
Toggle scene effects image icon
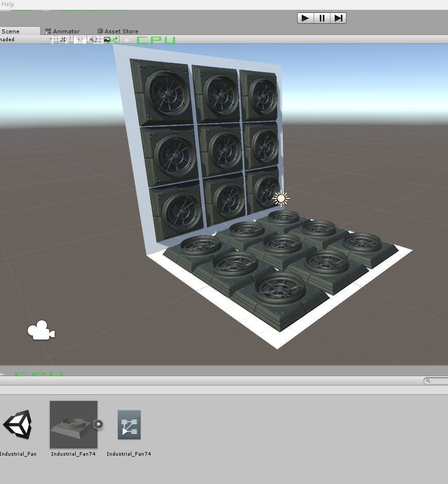tap(107, 40)
